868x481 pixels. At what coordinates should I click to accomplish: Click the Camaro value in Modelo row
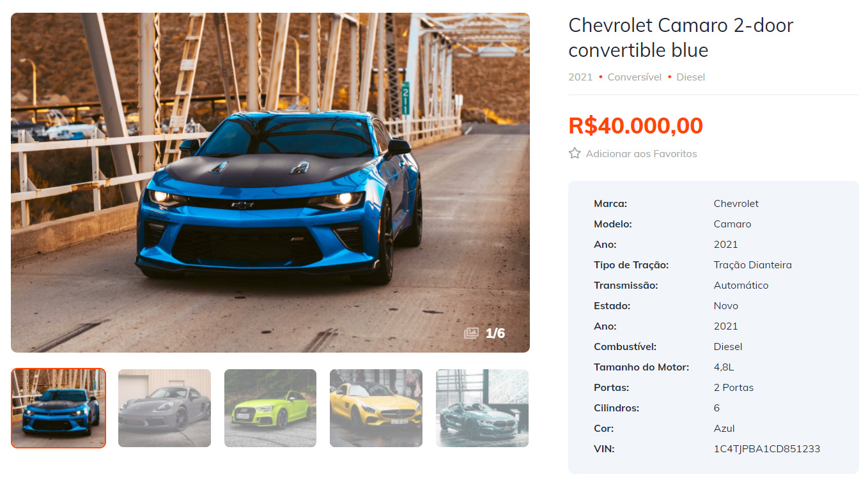tap(732, 224)
